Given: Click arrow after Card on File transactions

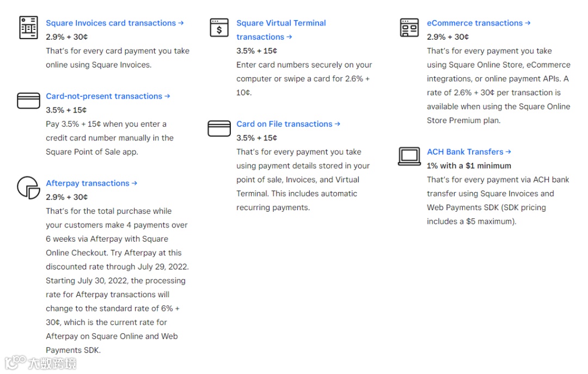Looking at the screenshot, I should point(338,124).
